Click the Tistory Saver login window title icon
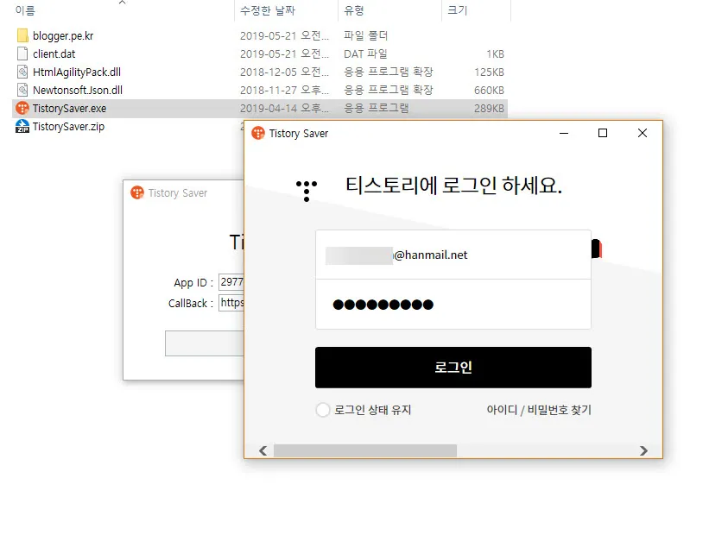Viewport: 728px width, 560px height. click(258, 133)
